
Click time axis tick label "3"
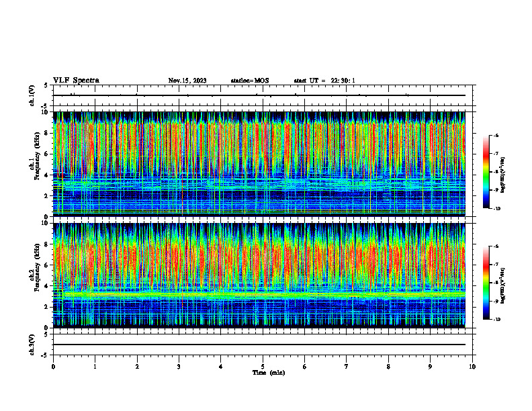[179, 367]
